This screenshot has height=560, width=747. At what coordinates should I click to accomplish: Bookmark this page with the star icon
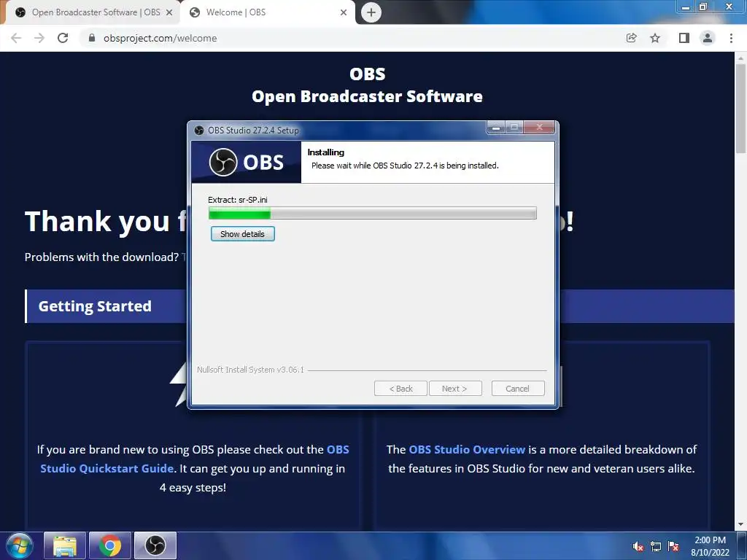[x=655, y=38]
